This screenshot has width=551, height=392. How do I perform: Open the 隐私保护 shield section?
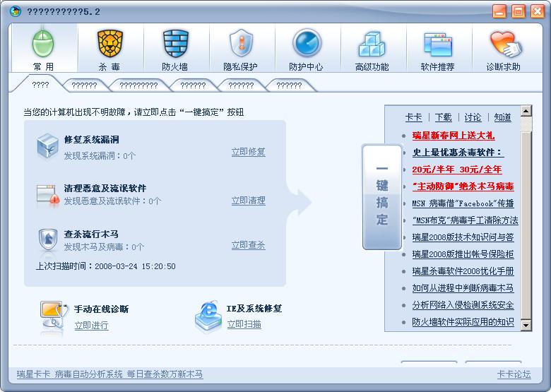pyautogui.click(x=241, y=48)
